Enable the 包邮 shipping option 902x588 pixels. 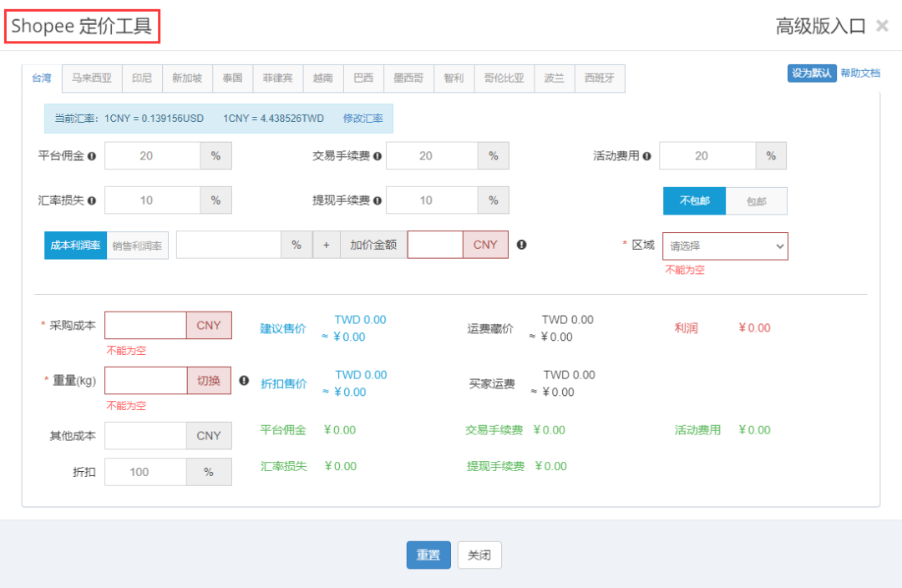[756, 200]
